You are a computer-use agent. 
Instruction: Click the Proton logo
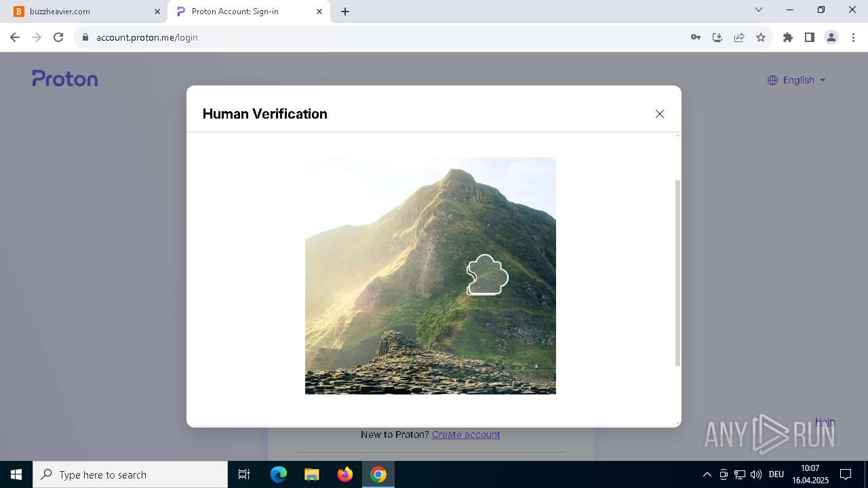pyautogui.click(x=65, y=79)
